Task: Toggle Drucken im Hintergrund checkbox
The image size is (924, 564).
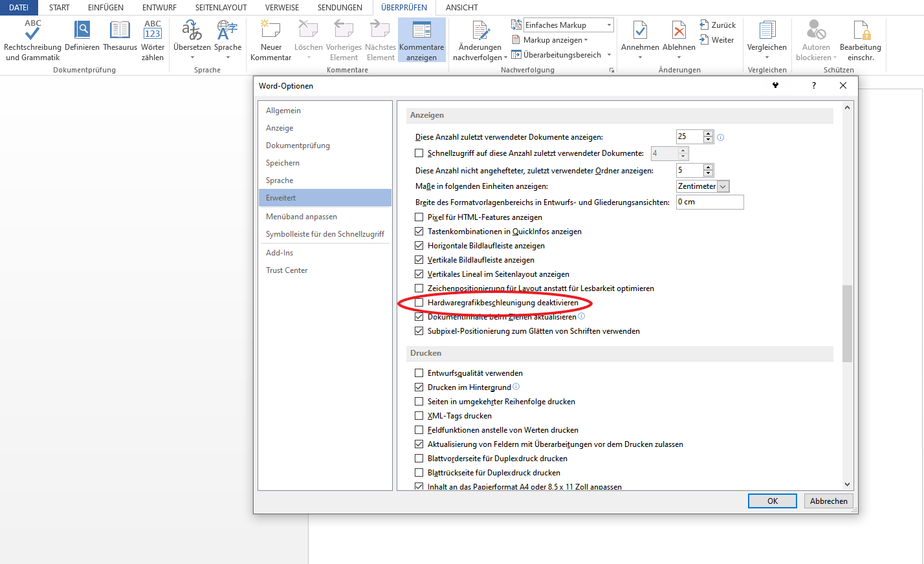Action: coord(419,387)
